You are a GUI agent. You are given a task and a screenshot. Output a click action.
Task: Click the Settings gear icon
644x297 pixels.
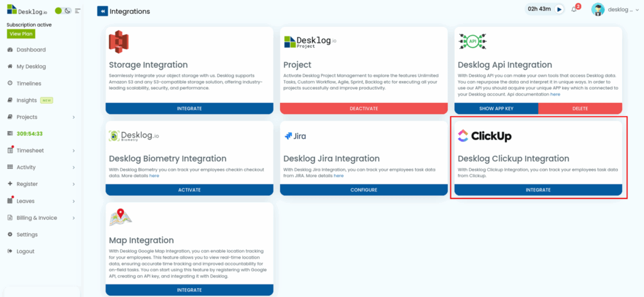point(10,235)
